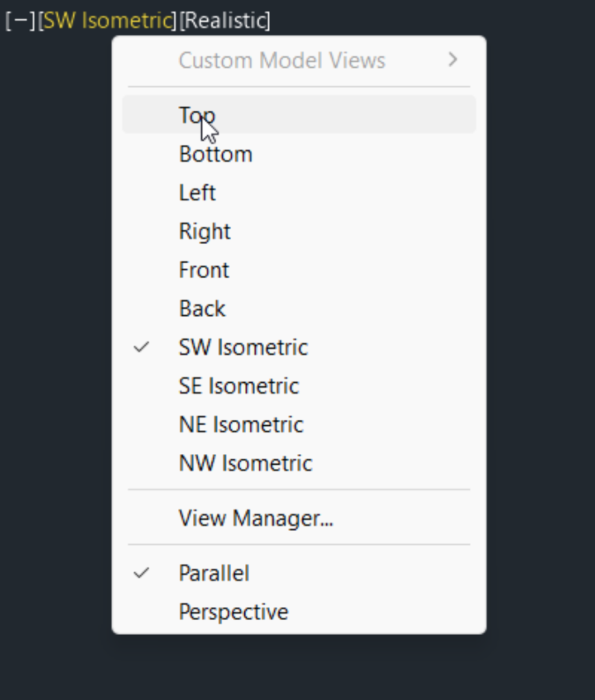Select checked SW Isometric view
Screen dimensions: 595x700
point(243,347)
